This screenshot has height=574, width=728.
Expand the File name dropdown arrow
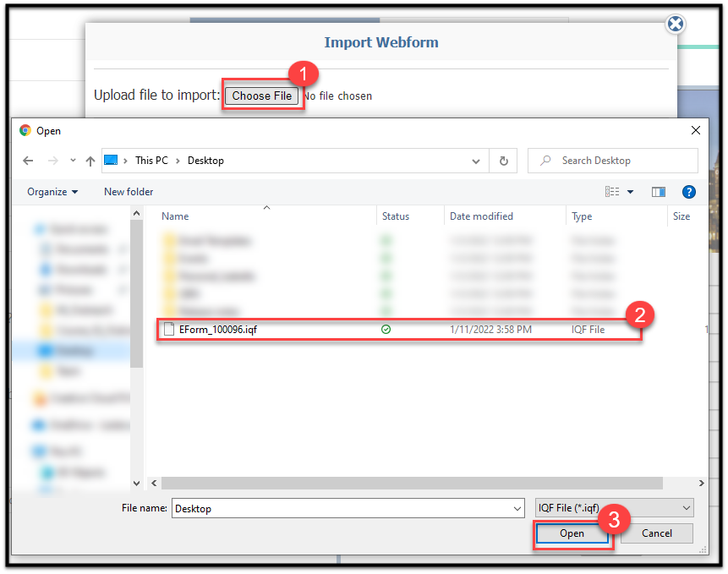point(517,509)
